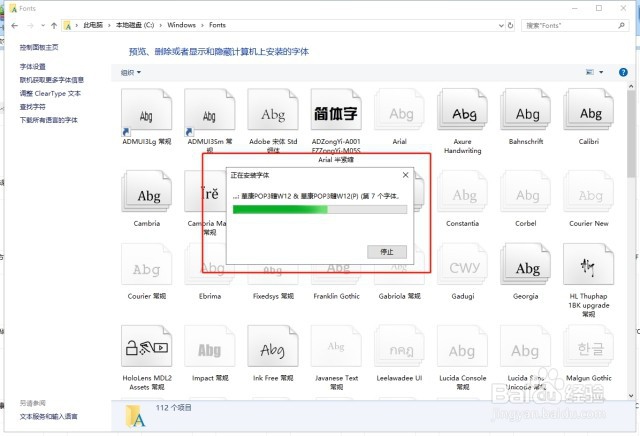Select the Arial font family icon
This screenshot has width=640, height=436.
400,110
